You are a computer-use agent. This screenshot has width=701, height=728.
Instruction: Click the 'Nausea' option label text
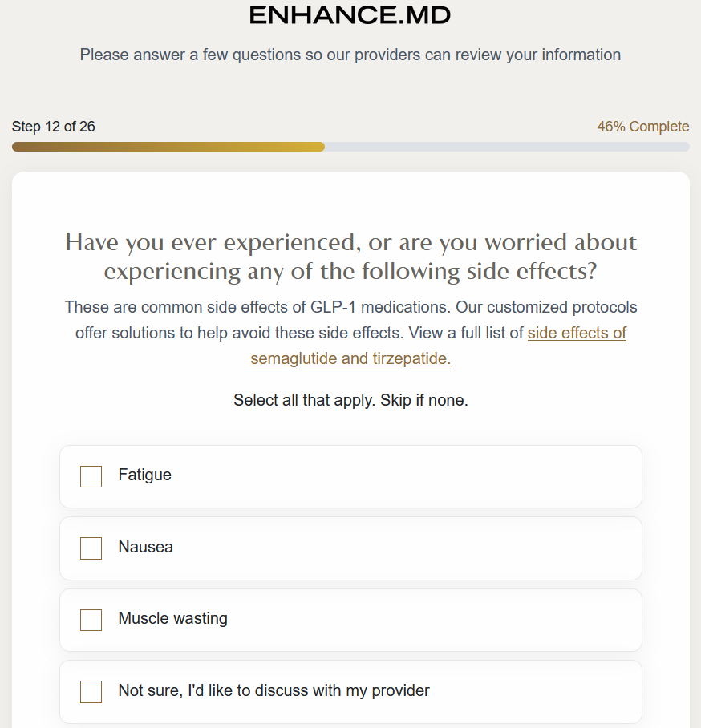(x=146, y=547)
